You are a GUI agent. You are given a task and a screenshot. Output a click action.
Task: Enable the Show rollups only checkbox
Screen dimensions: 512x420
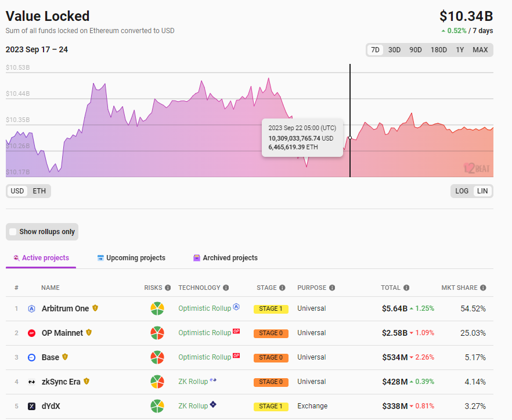click(13, 232)
